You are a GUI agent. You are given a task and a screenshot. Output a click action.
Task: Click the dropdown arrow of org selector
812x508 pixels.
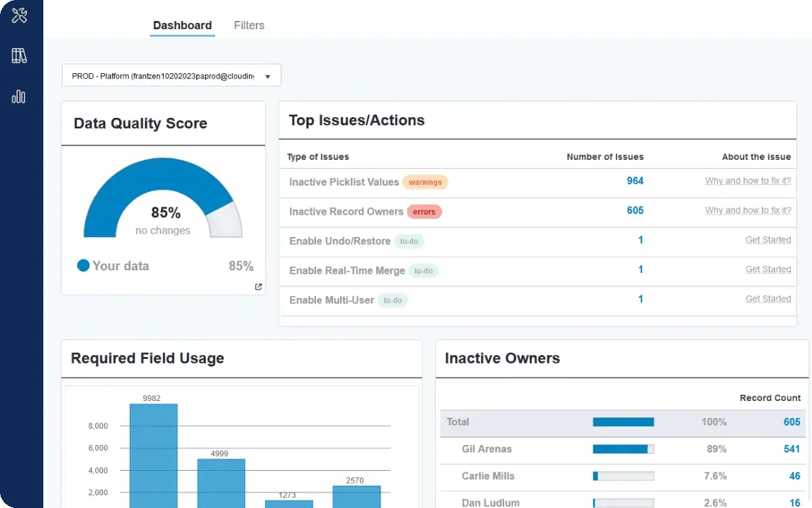point(268,77)
